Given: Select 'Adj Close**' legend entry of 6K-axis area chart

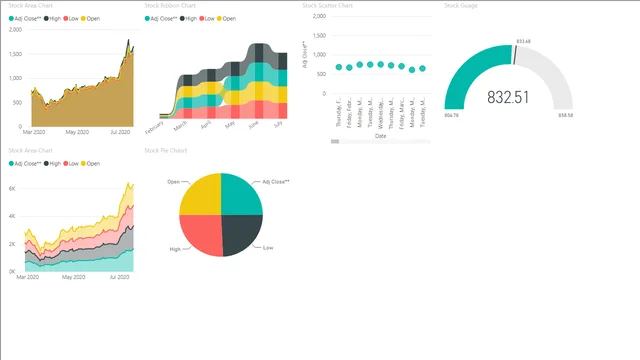Looking at the screenshot, I should coord(25,164).
